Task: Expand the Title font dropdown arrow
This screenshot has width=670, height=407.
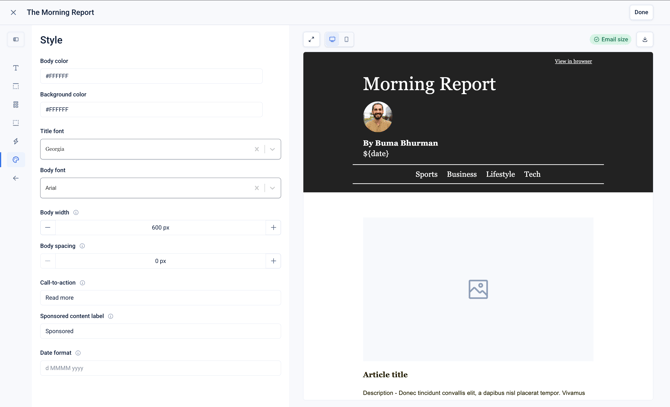Action: (272, 149)
